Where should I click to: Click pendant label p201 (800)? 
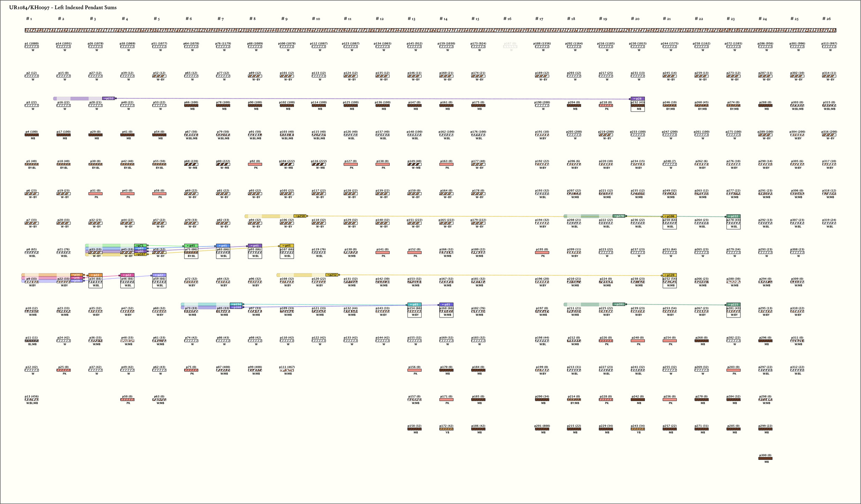pos(542,426)
